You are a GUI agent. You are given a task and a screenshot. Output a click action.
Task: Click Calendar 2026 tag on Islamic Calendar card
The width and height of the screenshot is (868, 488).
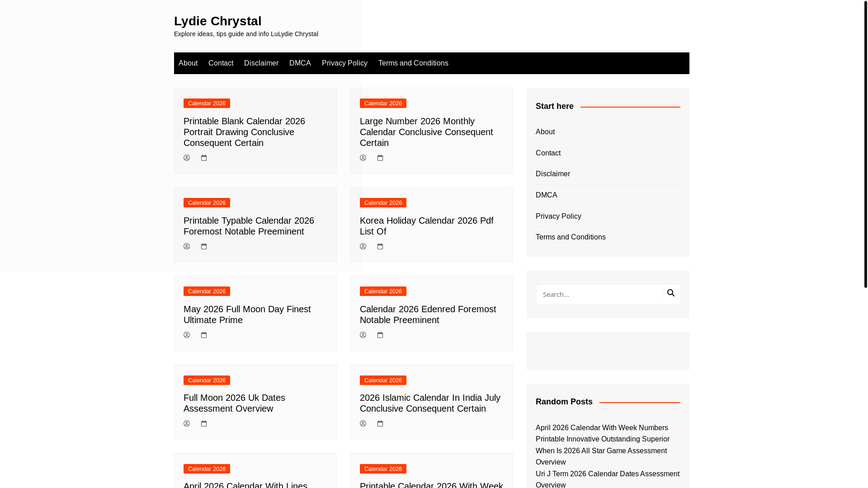pos(383,380)
